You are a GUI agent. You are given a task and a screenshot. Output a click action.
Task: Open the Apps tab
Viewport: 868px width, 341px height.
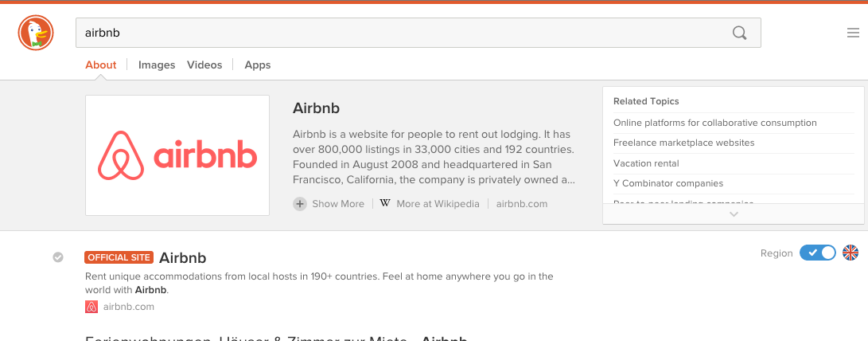pyautogui.click(x=258, y=65)
